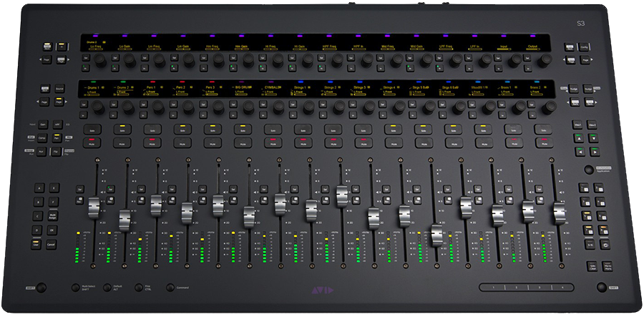644x317 pixels.
Task: Solo the Perc 2 channel
Action: click(182, 130)
